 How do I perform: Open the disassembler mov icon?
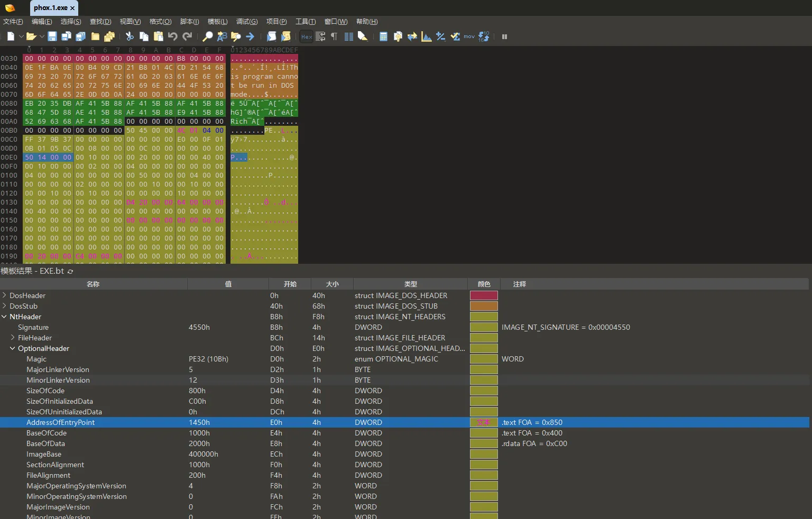(469, 36)
